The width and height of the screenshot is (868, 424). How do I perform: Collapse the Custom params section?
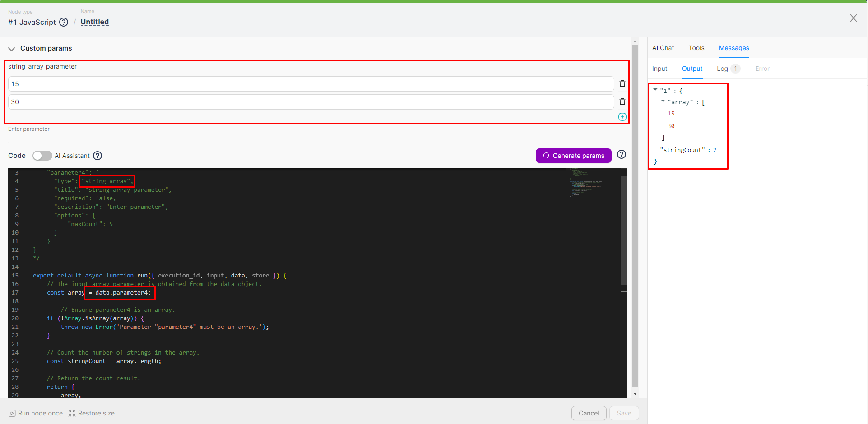point(11,48)
